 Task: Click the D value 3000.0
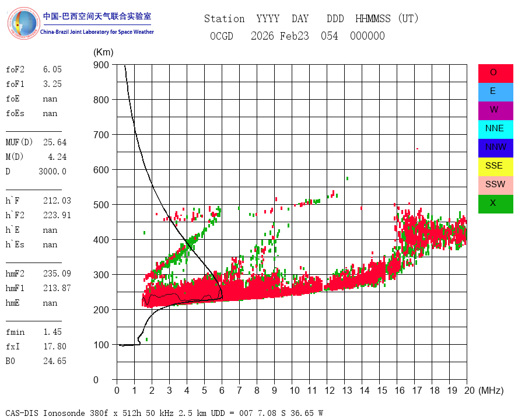point(52,171)
